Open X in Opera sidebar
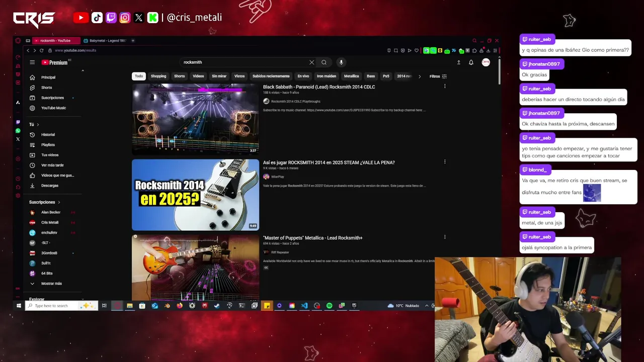 pos(18,139)
